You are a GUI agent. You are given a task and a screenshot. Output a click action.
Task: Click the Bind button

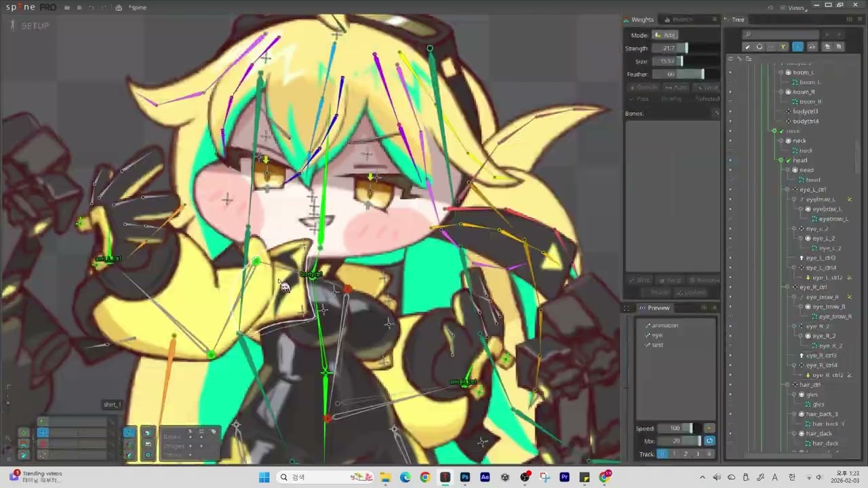[639, 280]
